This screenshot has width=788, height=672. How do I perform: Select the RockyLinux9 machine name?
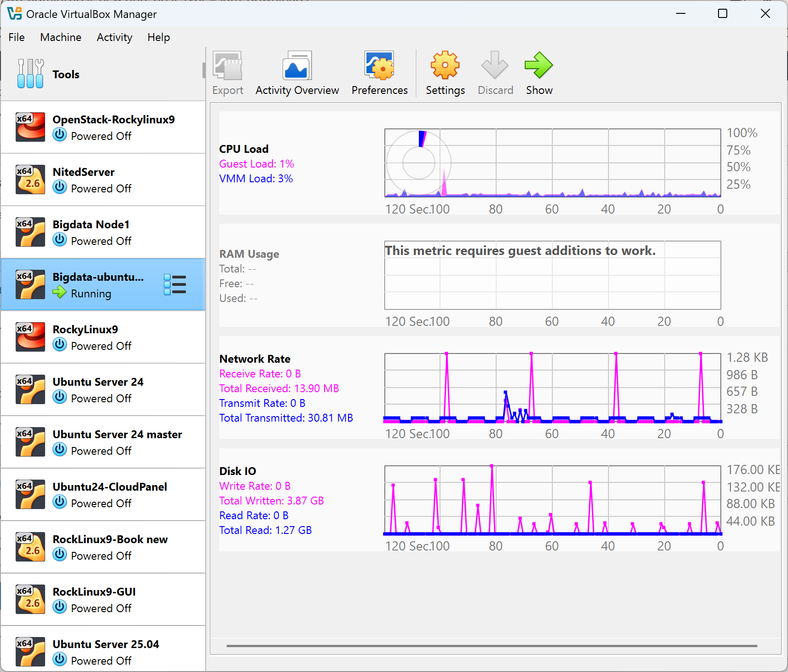click(85, 330)
